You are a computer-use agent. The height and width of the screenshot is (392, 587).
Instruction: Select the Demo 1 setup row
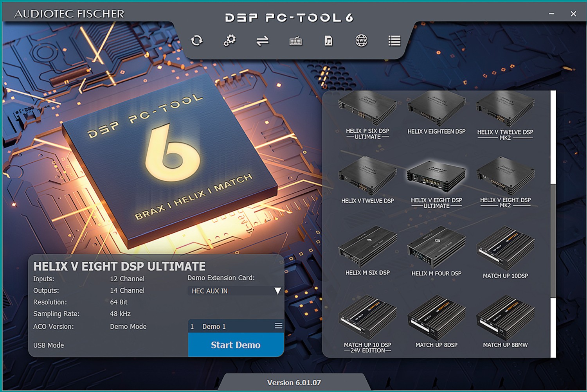tap(236, 326)
